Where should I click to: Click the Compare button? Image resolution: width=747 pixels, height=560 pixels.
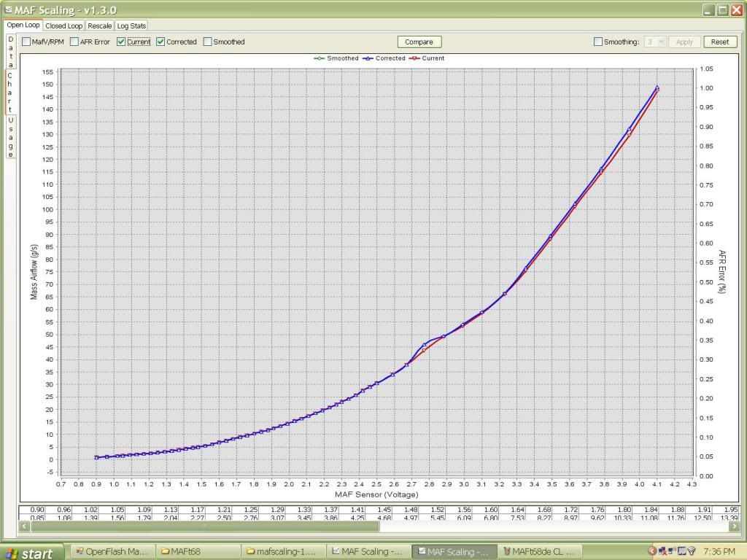point(419,42)
